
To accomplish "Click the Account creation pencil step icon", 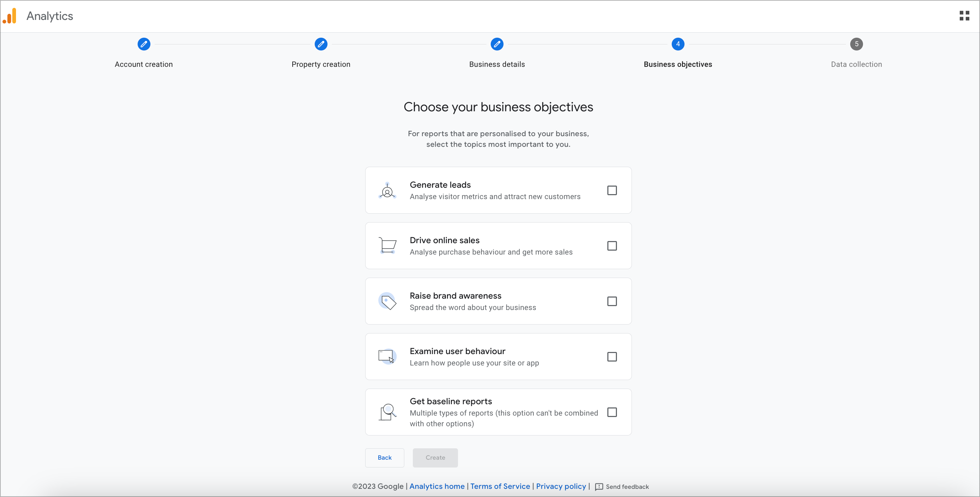I will (x=144, y=44).
